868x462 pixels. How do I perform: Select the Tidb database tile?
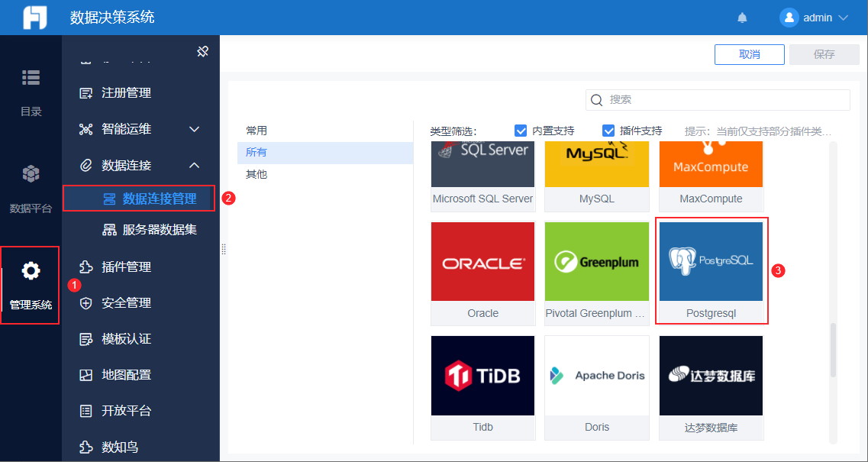pyautogui.click(x=482, y=387)
